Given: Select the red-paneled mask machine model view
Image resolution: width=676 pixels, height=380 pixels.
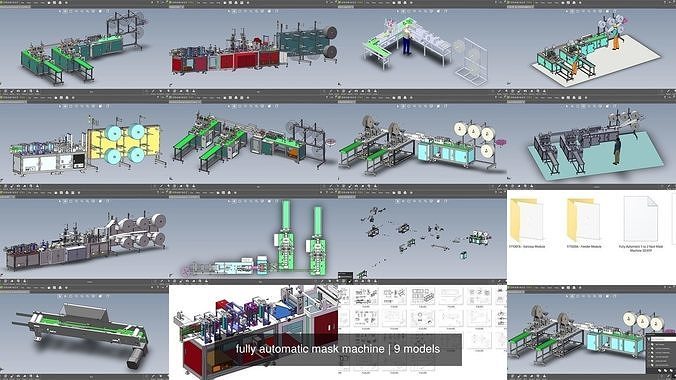Looking at the screenshot, I should (x=254, y=49).
